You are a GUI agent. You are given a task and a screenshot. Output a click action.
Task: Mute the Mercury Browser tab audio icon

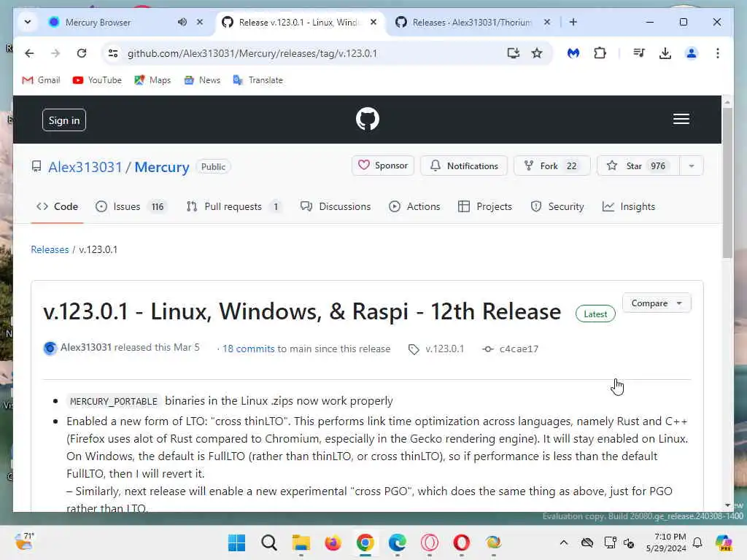(x=182, y=22)
